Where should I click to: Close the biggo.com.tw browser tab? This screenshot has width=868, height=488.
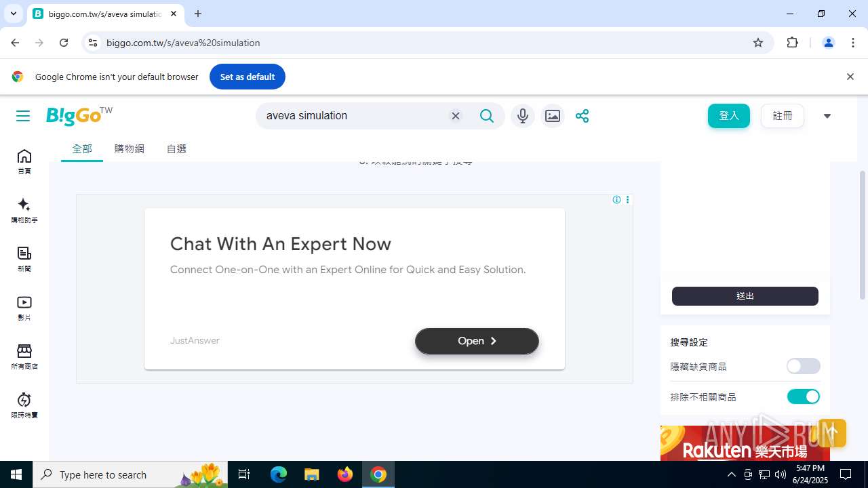point(174,14)
